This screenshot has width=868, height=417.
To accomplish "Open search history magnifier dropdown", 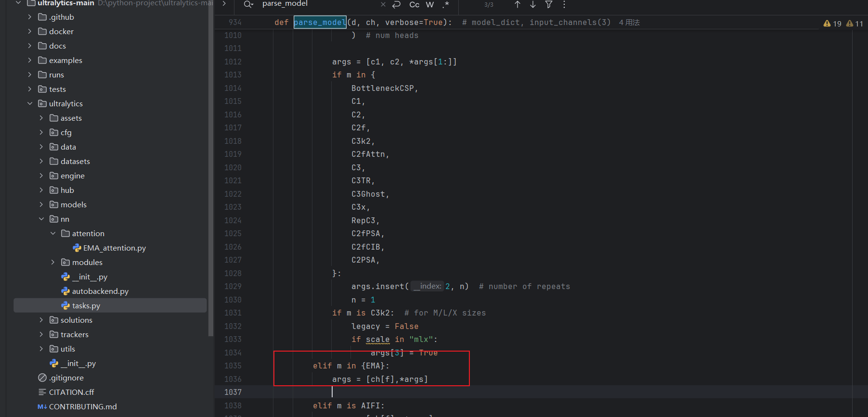I will tap(248, 4).
